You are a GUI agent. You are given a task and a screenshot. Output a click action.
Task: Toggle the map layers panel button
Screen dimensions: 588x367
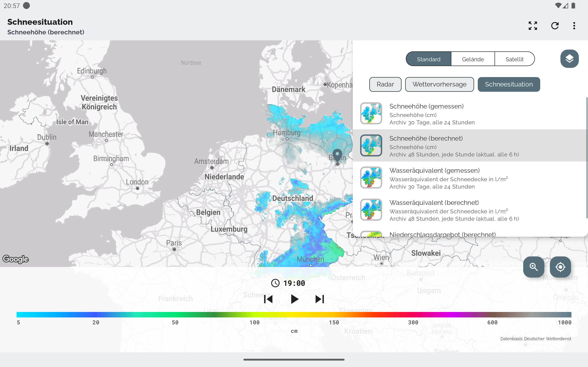click(569, 59)
